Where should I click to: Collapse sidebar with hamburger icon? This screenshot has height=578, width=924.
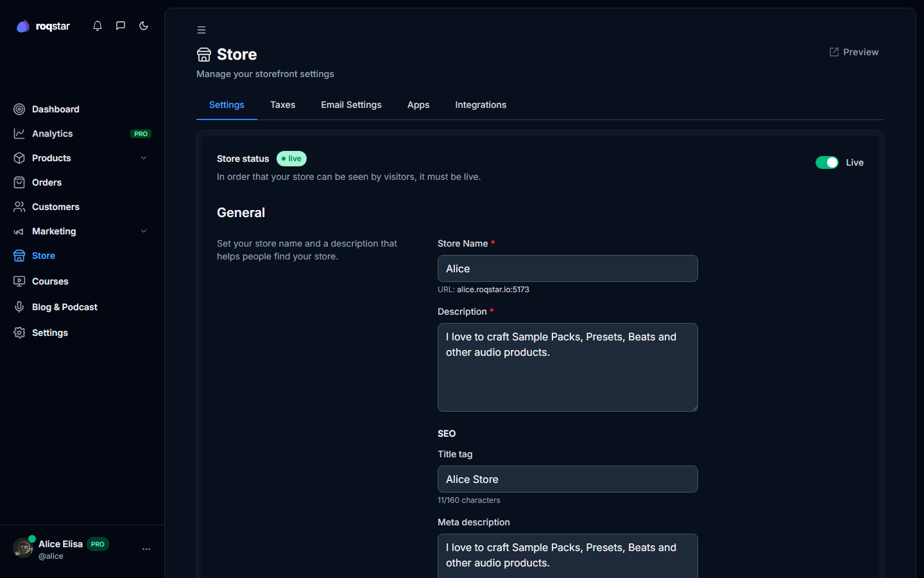[x=201, y=30]
